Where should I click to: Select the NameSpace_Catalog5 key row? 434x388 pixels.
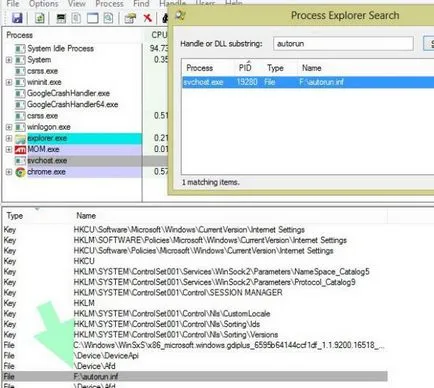click(195, 272)
